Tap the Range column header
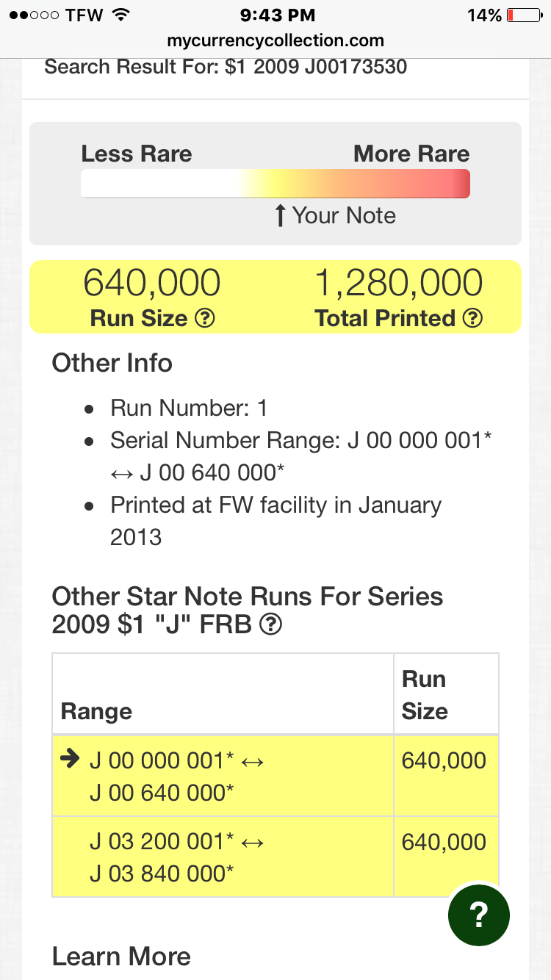This screenshot has width=551, height=980. pyautogui.click(x=96, y=711)
